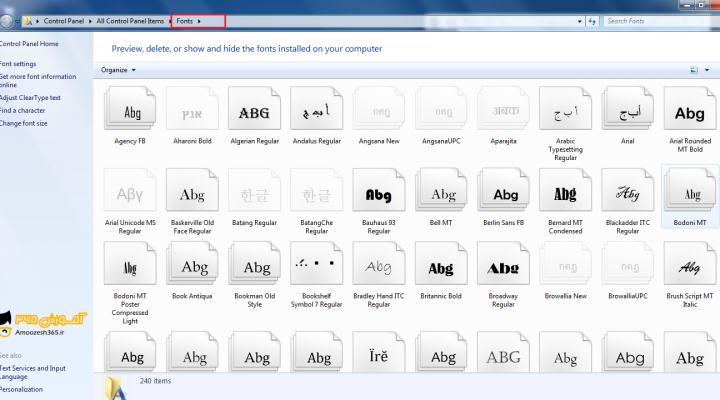This screenshot has width=720, height=400.
Task: Open the Personalization link
Action: coord(21,389)
